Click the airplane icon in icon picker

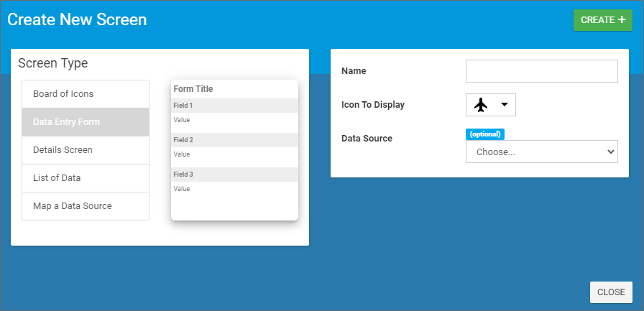click(x=481, y=105)
